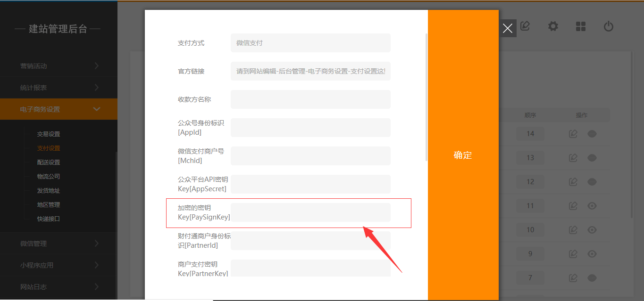Open the settings gear icon

(x=553, y=26)
